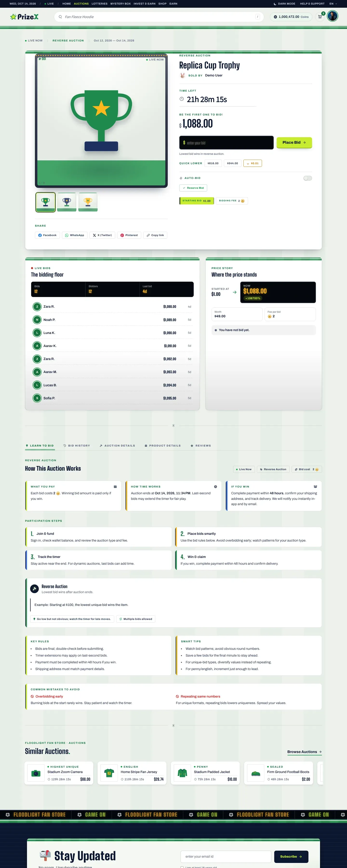Click the PrizeX logo
This screenshot has width=347, height=868.
[24, 17]
